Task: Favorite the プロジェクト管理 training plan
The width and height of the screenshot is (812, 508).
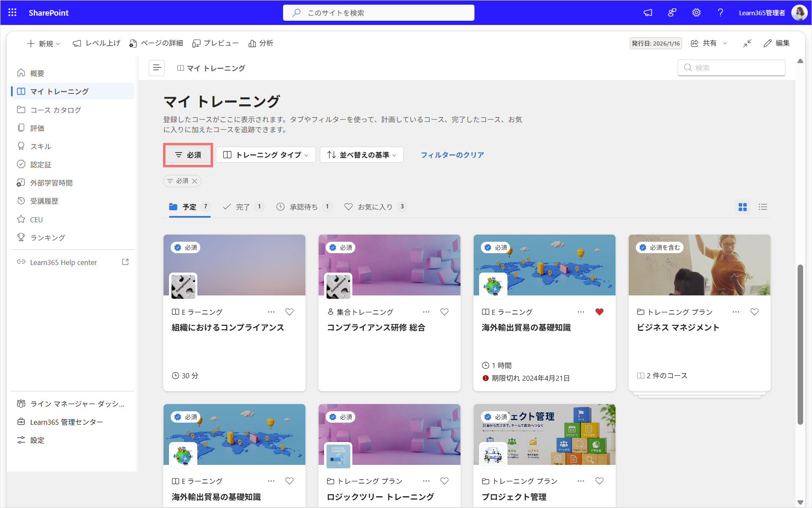Action: coord(599,481)
